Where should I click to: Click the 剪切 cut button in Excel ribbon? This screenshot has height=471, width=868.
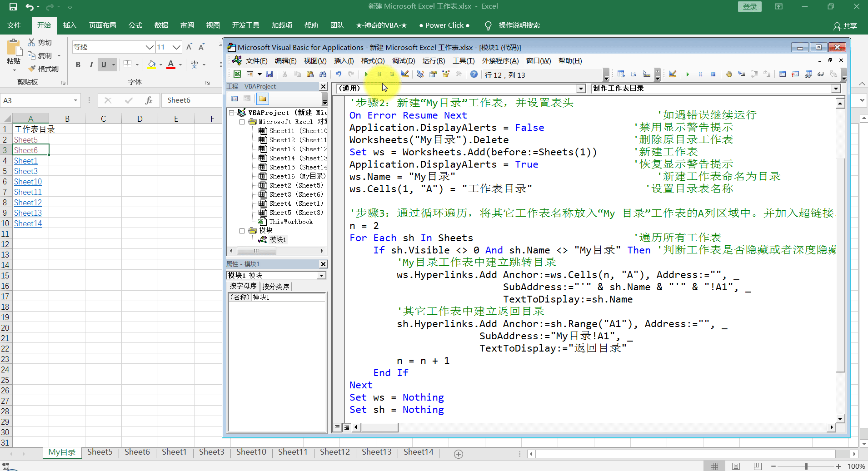coord(40,42)
